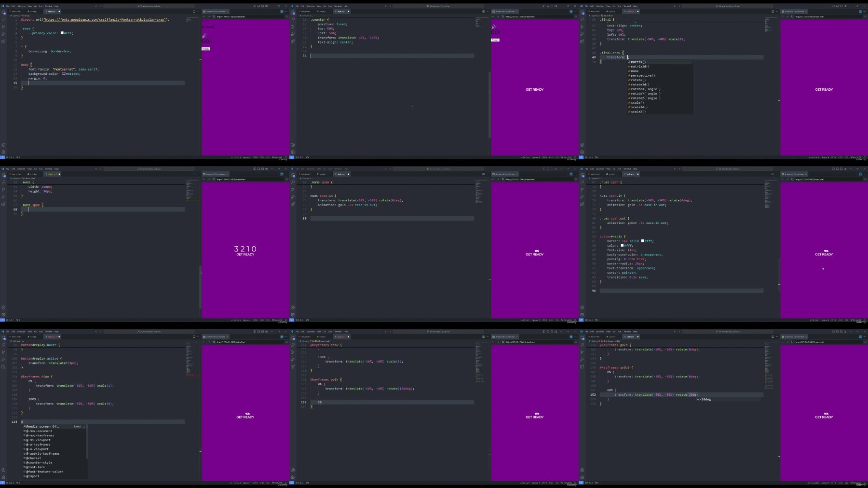868x488 pixels.
Task: Open CSS language mode picker in @import window
Action: click(x=268, y=157)
